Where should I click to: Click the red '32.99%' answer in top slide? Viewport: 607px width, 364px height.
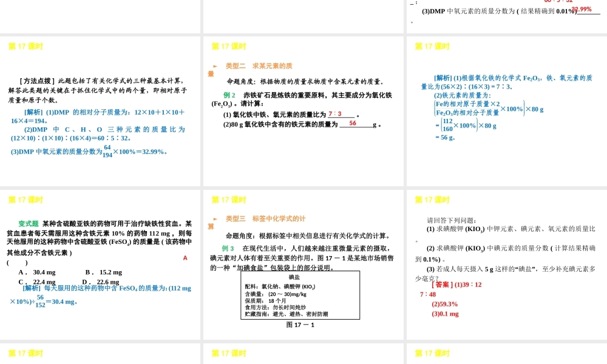(582, 9)
